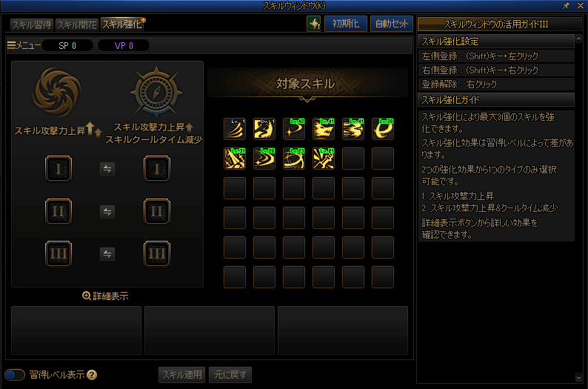This screenshot has width=588, height=389.
Task: Click the wolf head skill icon
Action: coord(324,129)
